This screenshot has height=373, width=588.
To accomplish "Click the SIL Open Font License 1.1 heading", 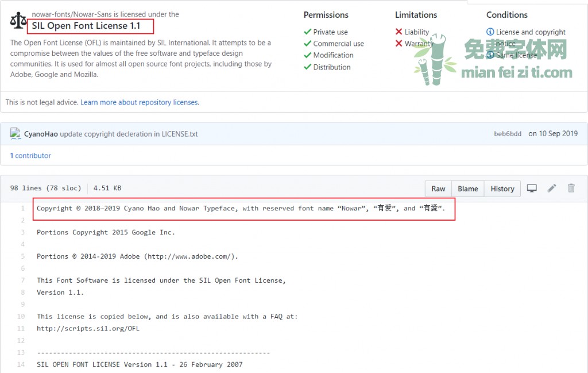I will [86, 25].
